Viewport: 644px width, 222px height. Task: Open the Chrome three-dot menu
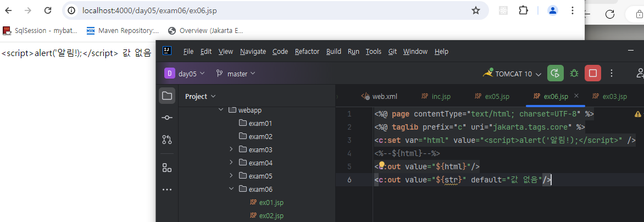(573, 10)
